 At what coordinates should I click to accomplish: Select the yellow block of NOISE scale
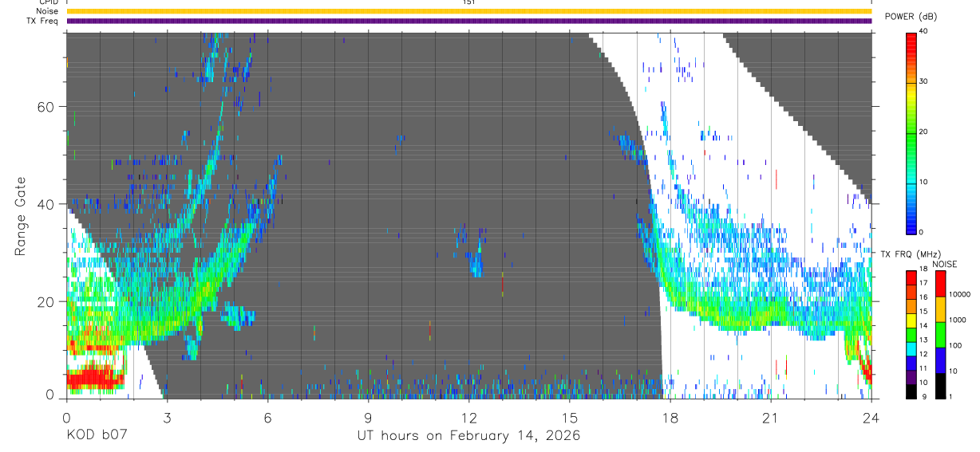(940, 309)
